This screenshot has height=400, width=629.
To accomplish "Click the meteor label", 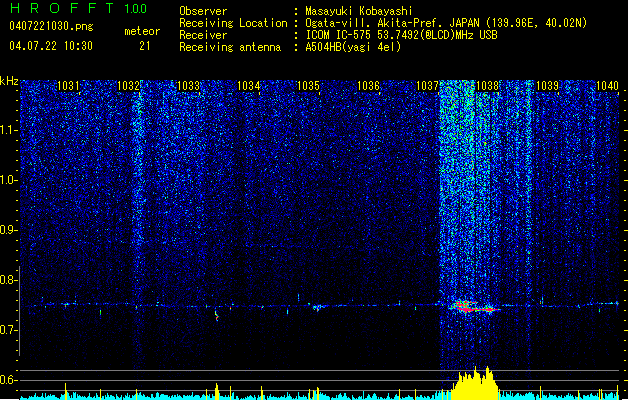I will (142, 31).
